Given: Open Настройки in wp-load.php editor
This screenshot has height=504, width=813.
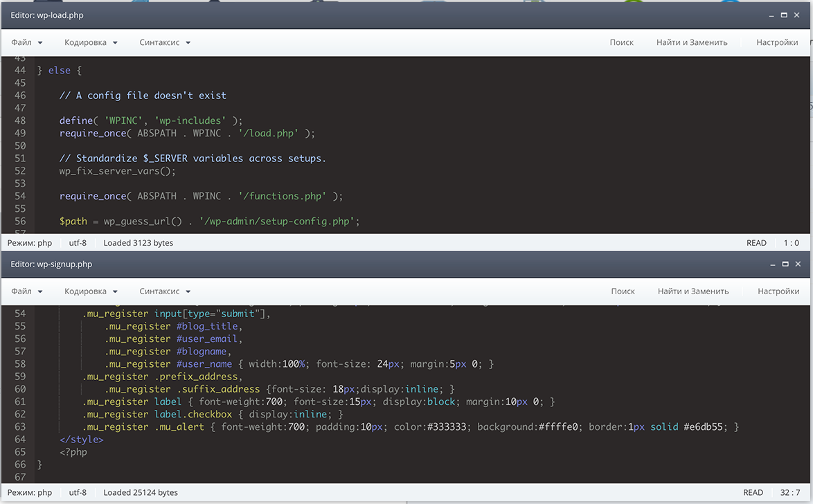Looking at the screenshot, I should [x=777, y=42].
